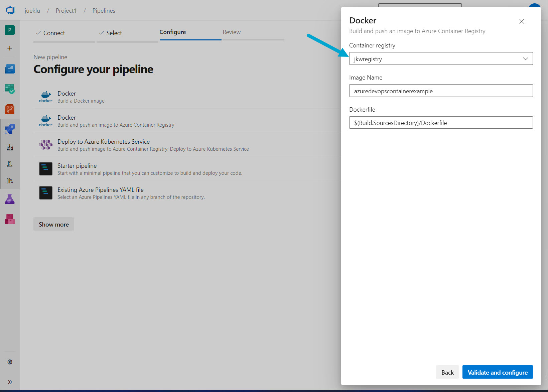Open the Container registry dropdown
The height and width of the screenshot is (392, 548).
441,59
